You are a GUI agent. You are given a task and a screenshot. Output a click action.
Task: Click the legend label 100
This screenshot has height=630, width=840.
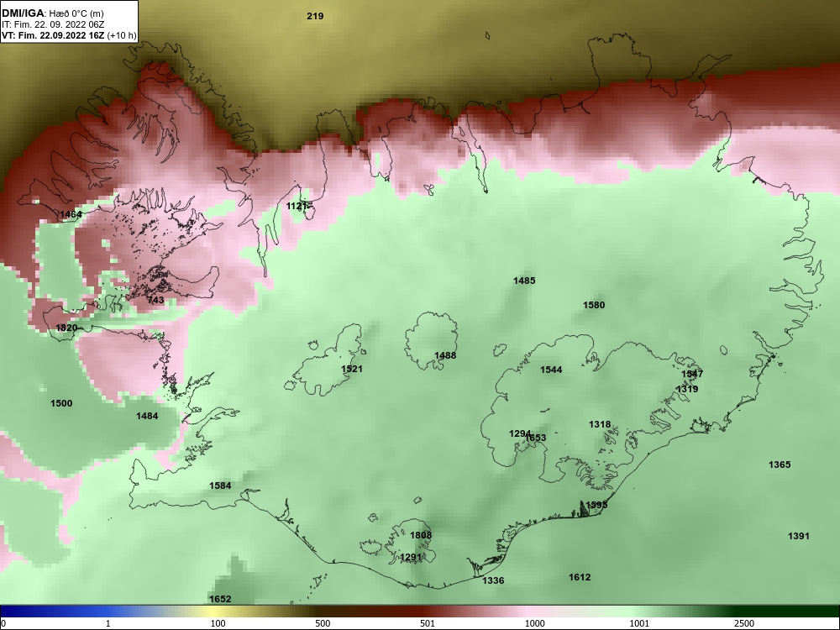click(218, 623)
